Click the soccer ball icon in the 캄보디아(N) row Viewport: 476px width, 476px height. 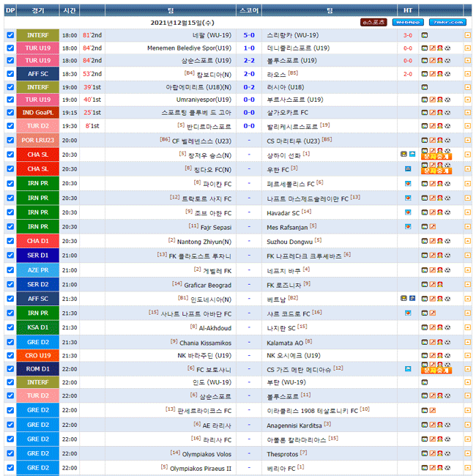point(447,74)
